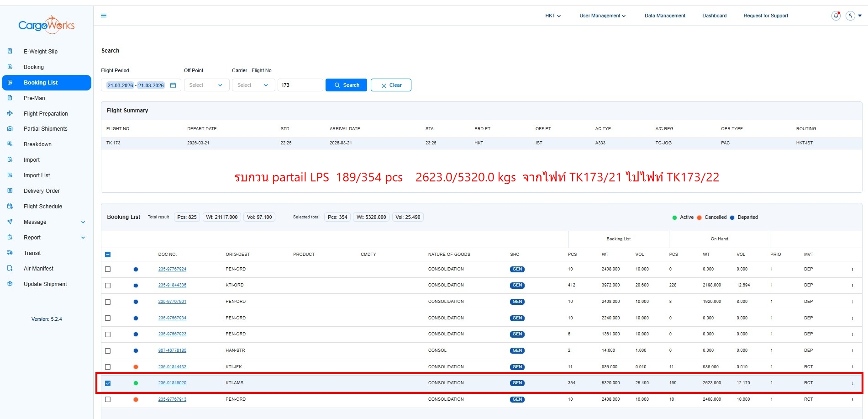Open the Partial Shipments menu item
The width and height of the screenshot is (868, 419).
(x=45, y=129)
